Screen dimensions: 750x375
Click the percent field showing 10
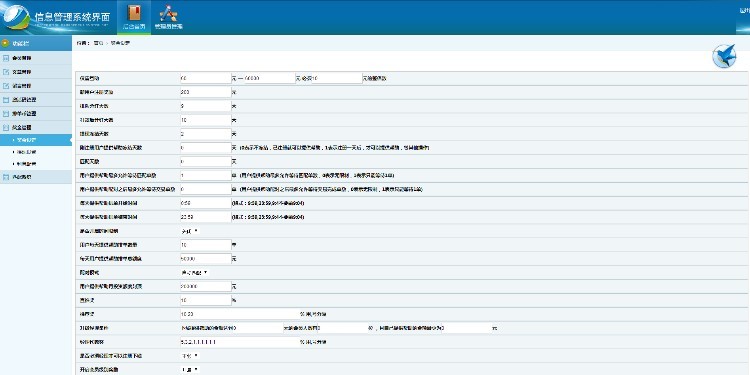coord(206,300)
